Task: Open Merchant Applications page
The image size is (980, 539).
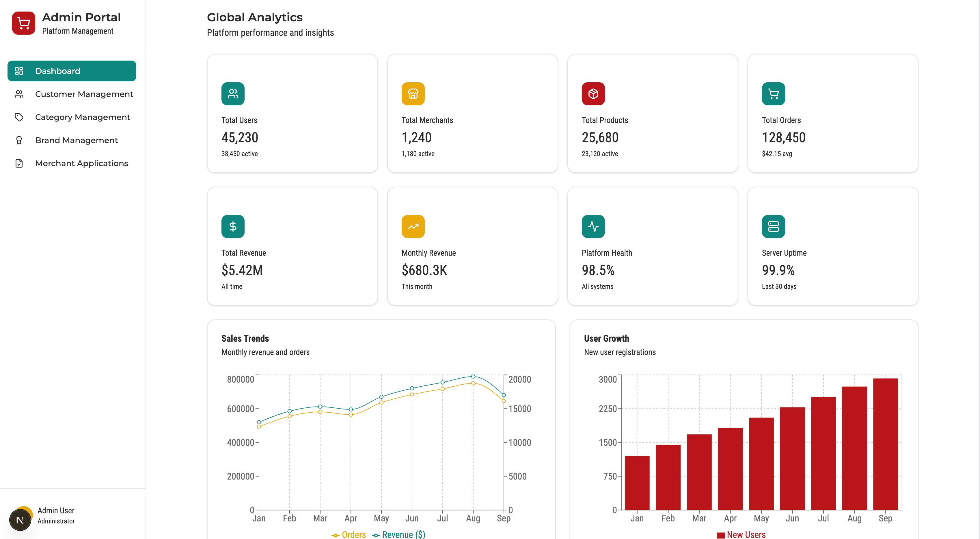Action: point(81,163)
